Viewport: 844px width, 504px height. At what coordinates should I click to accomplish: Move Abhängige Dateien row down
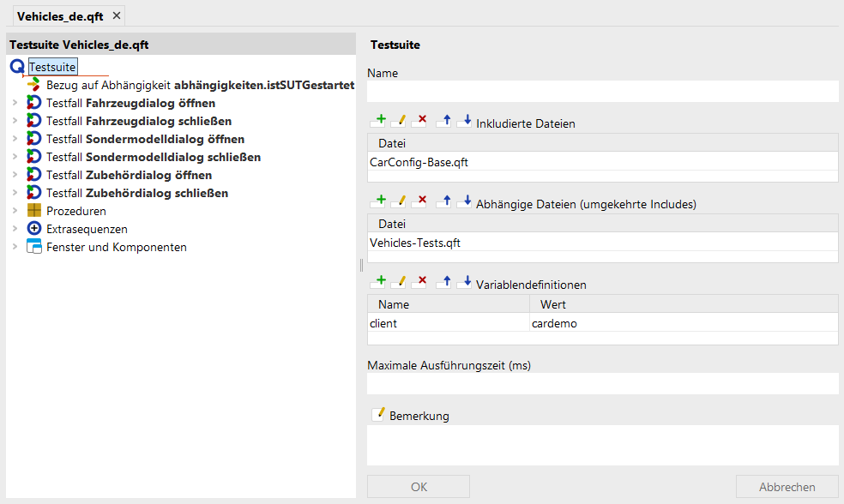coord(465,201)
